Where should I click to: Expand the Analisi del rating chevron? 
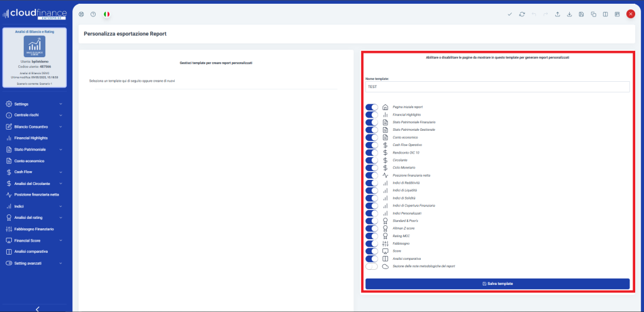[x=61, y=218]
